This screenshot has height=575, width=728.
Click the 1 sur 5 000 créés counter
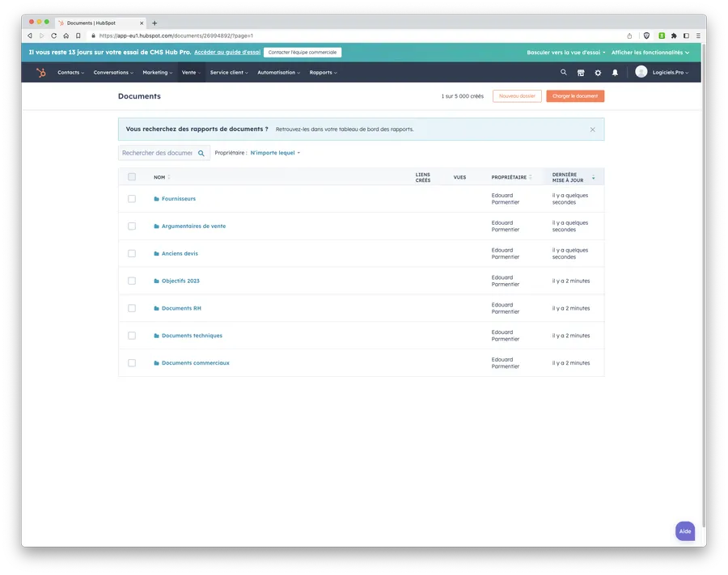coord(463,96)
